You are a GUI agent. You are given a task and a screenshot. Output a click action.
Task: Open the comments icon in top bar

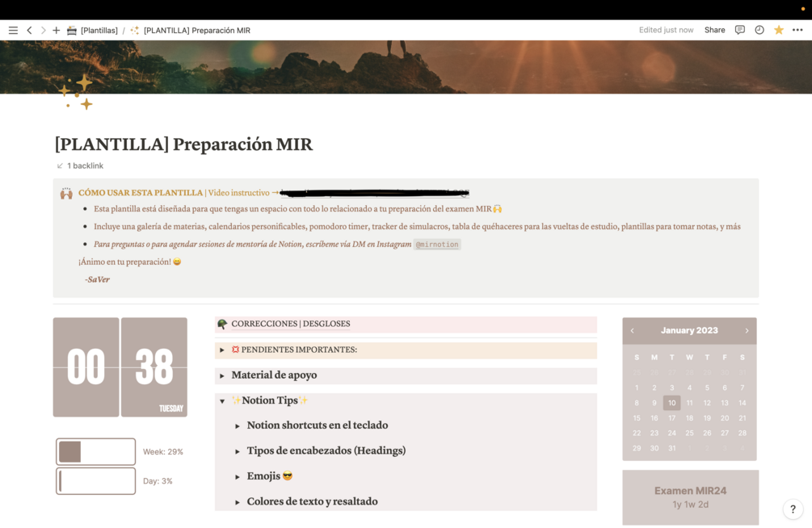(x=740, y=30)
